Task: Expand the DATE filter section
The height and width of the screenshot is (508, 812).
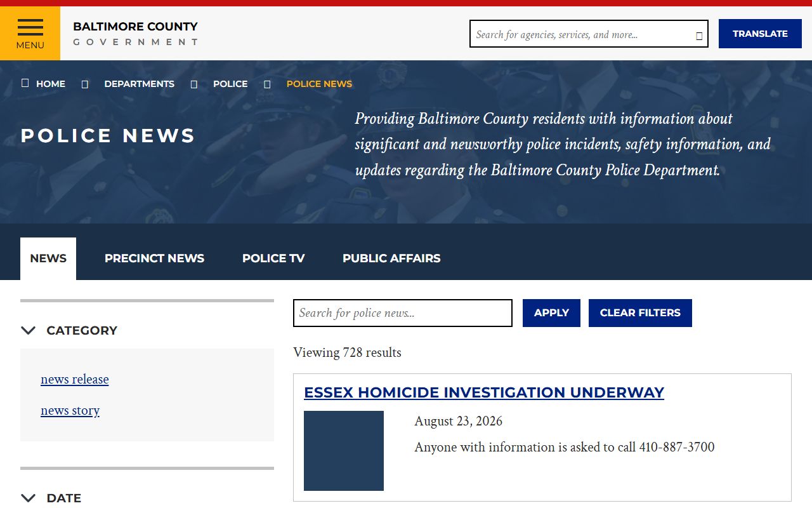Action: [x=51, y=498]
